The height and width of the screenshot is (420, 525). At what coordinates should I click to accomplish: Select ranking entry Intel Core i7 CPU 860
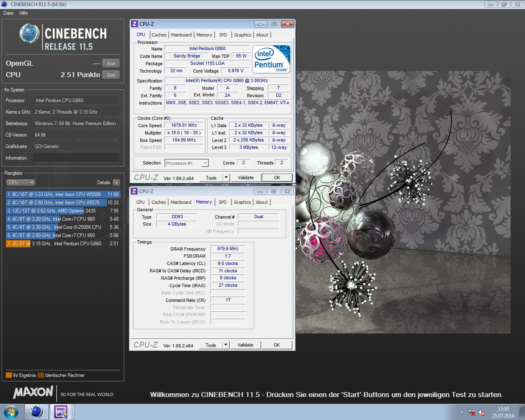pos(63,235)
